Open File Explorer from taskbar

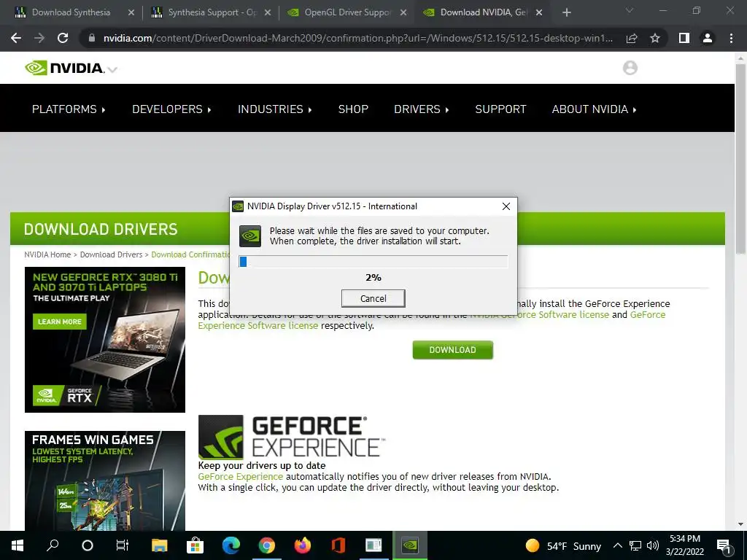point(159,545)
